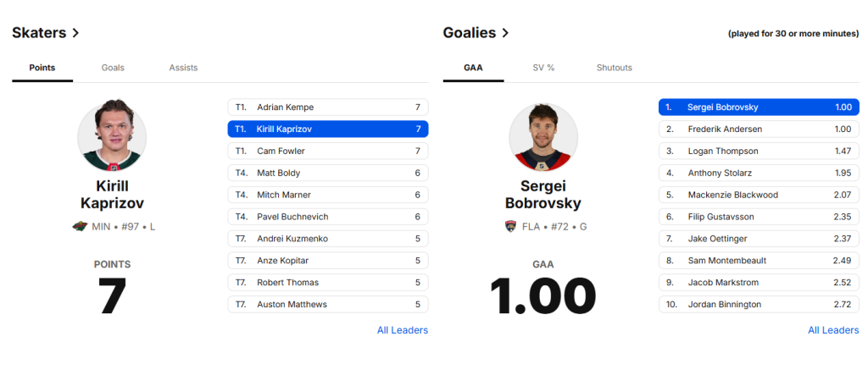Image resolution: width=868 pixels, height=370 pixels.
Task: Click the Florida Panthers team logo icon
Action: coord(511,226)
